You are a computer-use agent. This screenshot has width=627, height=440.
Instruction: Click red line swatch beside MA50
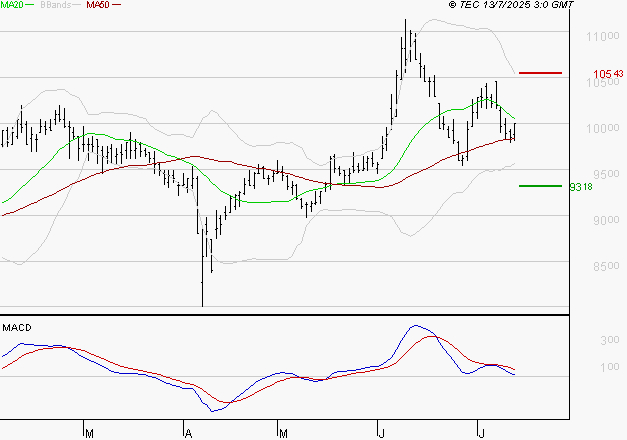pos(117,6)
